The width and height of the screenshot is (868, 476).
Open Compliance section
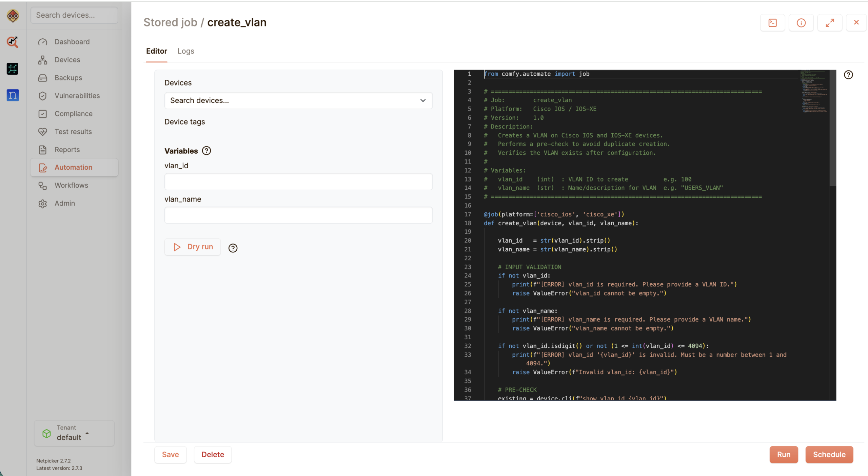(74, 114)
